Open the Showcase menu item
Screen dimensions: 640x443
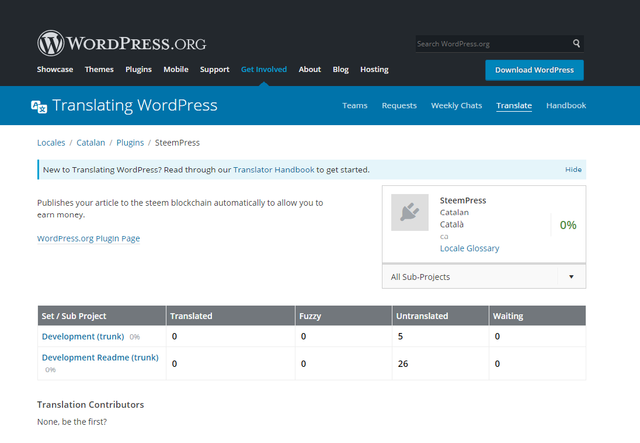[55, 69]
